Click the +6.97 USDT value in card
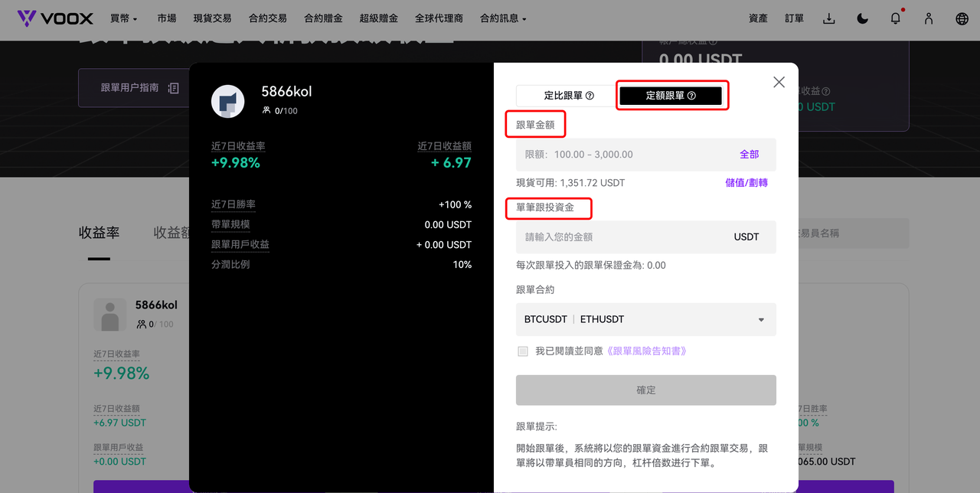Image resolution: width=980 pixels, height=493 pixels. tap(119, 423)
